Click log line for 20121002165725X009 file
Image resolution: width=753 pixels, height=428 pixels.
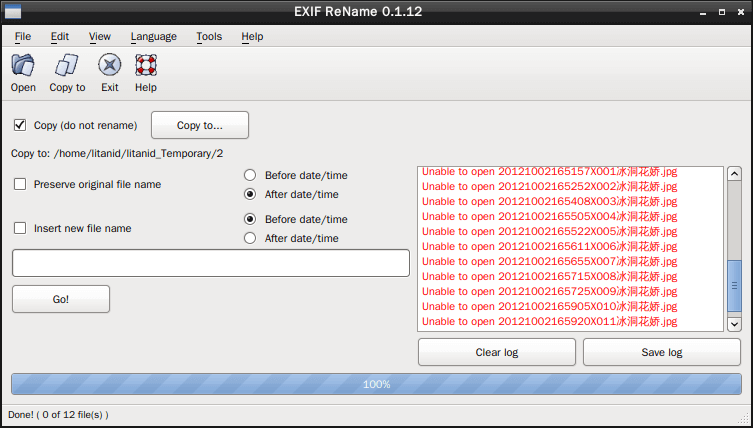(549, 292)
